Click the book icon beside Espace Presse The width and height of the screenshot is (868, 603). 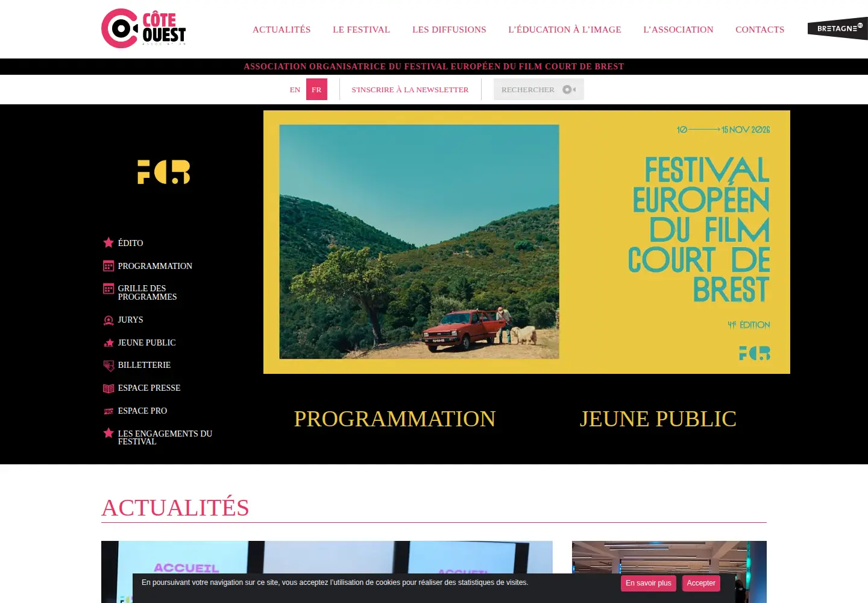[108, 388]
